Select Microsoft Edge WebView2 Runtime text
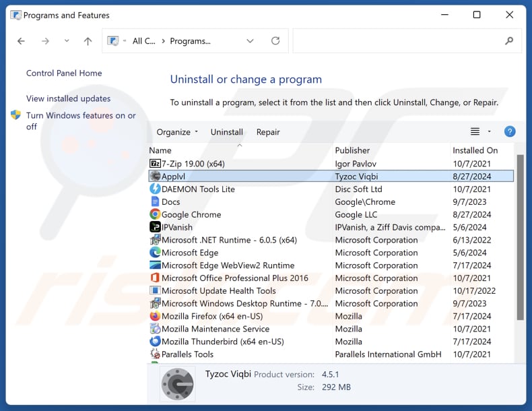The width and height of the screenshot is (532, 411). click(x=228, y=265)
